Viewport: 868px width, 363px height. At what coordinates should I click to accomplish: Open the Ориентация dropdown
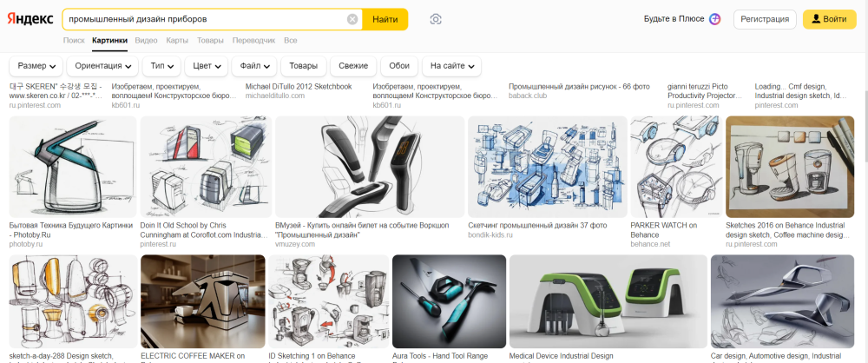[x=104, y=66]
